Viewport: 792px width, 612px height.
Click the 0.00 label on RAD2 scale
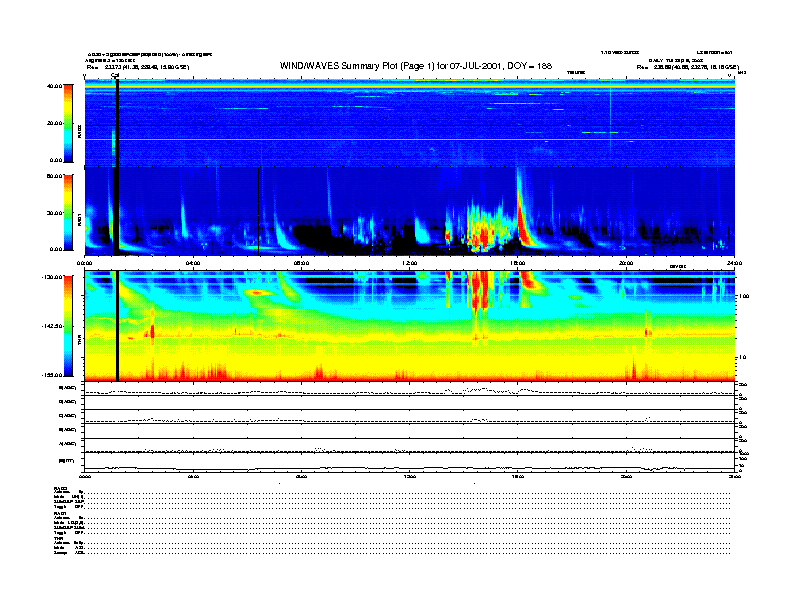coord(55,160)
